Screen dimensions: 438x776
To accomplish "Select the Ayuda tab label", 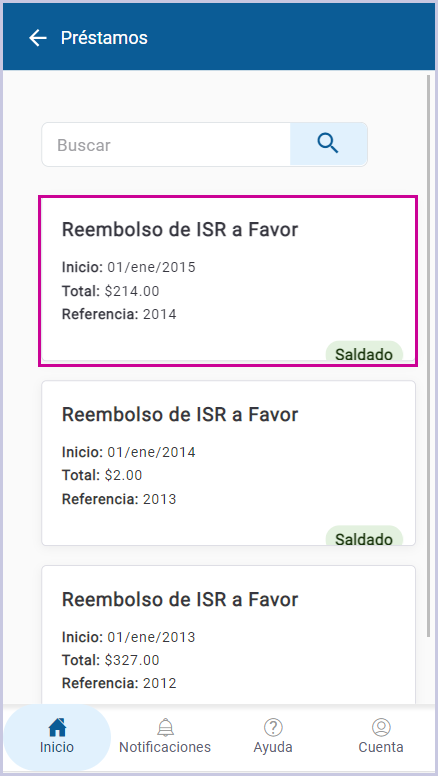I will [273, 747].
